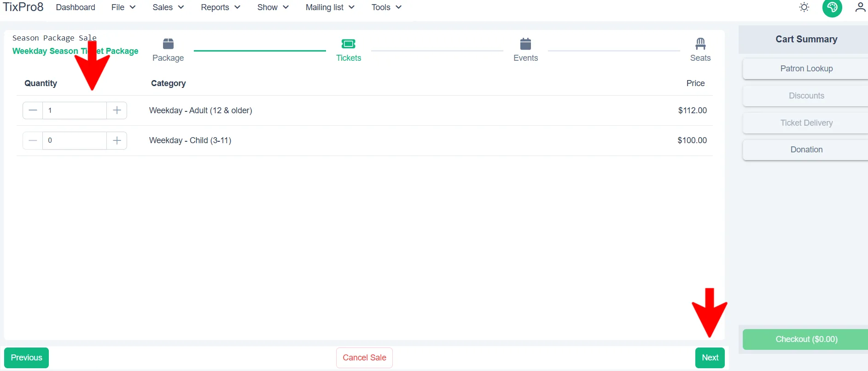The image size is (868, 371).
Task: Click the Cart Summary heading
Action: click(x=806, y=39)
